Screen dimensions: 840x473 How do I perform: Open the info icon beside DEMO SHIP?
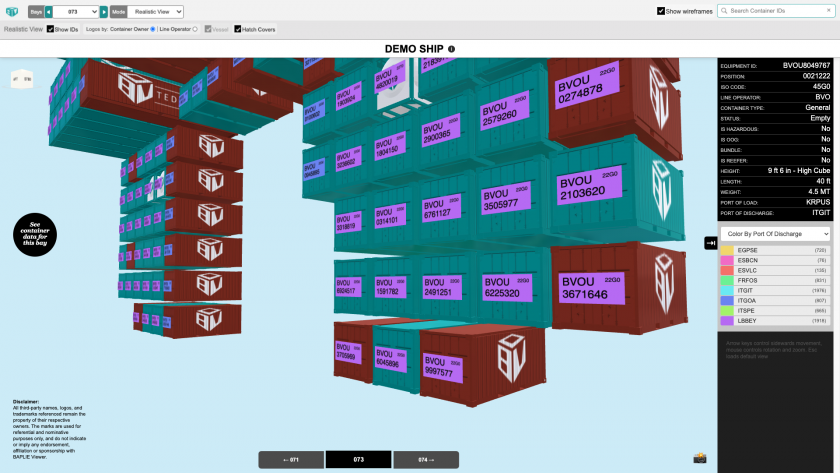pyautogui.click(x=451, y=49)
